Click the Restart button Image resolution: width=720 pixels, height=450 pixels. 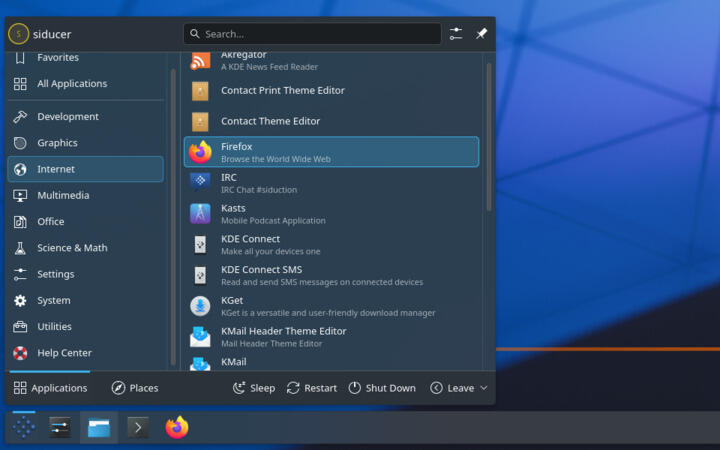point(312,388)
